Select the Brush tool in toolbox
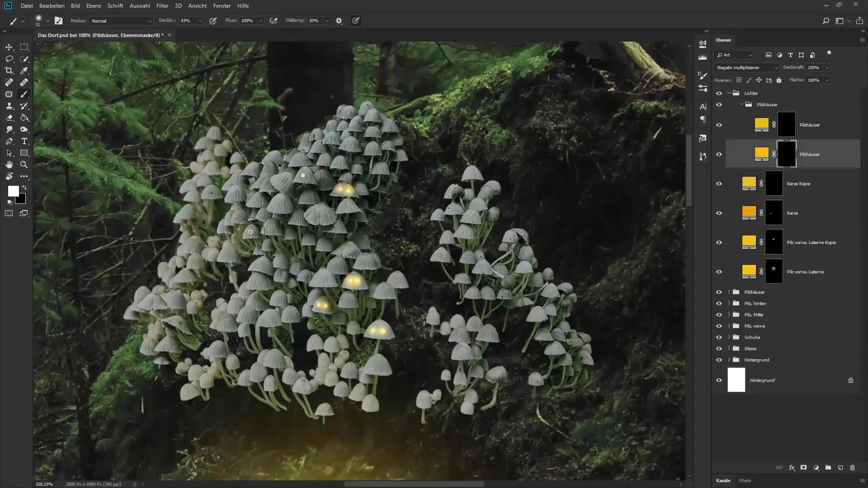868x488 pixels. coord(24,94)
